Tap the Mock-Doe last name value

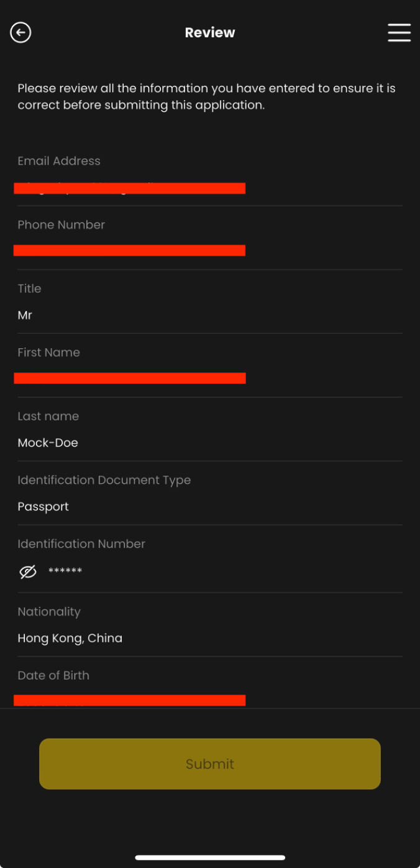pyautogui.click(x=48, y=443)
